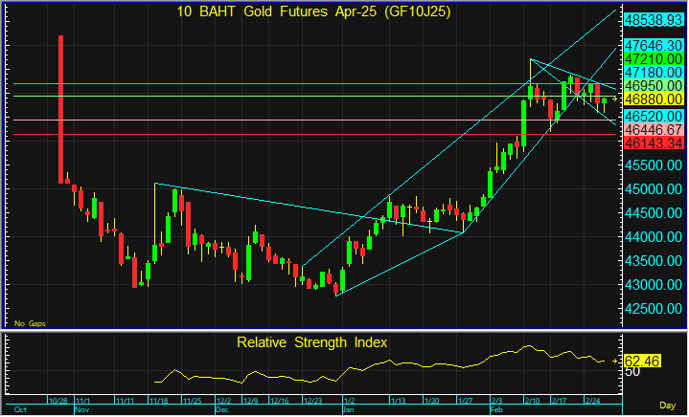Select the 47646.30 cyan channel label
Screen dimensions: 689x417
tap(654, 45)
